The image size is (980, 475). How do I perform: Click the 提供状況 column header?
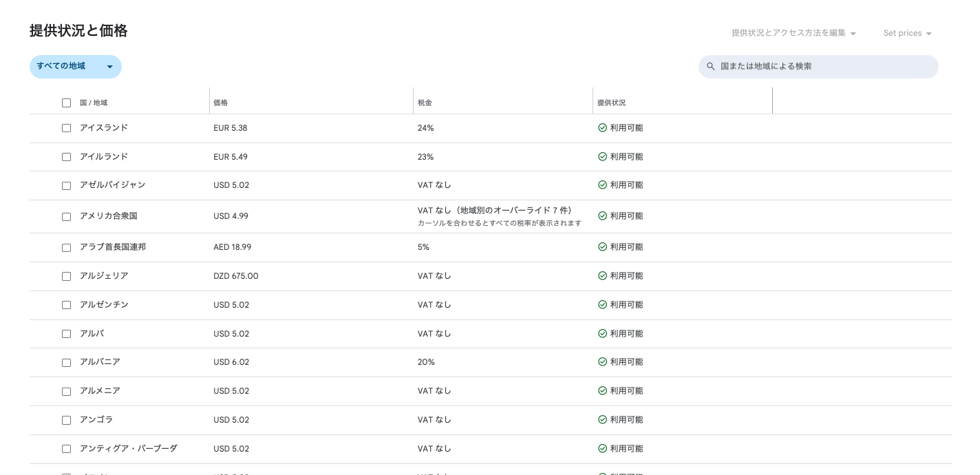pyautogui.click(x=612, y=103)
